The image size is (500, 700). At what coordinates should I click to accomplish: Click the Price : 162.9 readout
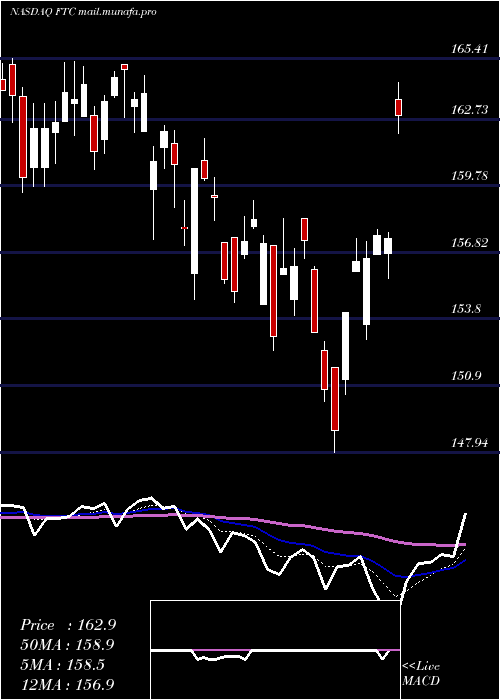68,625
